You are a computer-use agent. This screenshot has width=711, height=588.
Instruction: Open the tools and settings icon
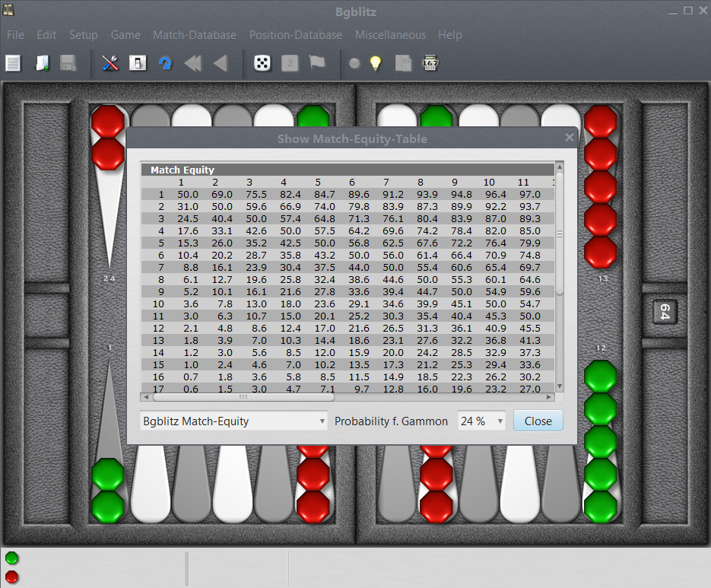pos(110,63)
